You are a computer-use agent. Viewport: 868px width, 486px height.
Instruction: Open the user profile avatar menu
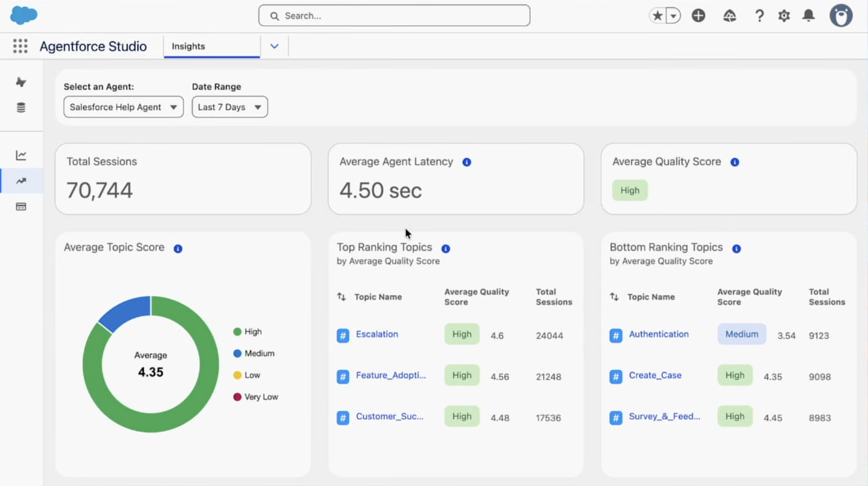(841, 15)
